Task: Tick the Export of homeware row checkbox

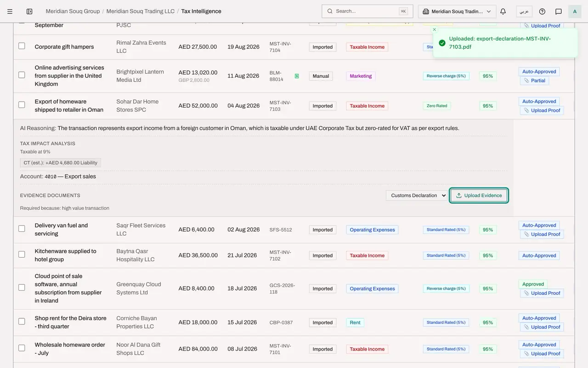Action: click(22, 105)
